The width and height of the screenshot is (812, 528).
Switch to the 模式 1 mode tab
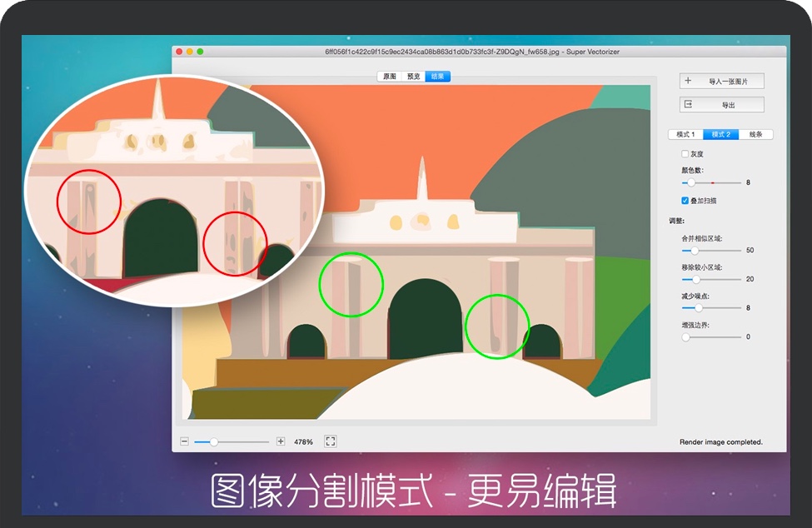[x=684, y=134]
